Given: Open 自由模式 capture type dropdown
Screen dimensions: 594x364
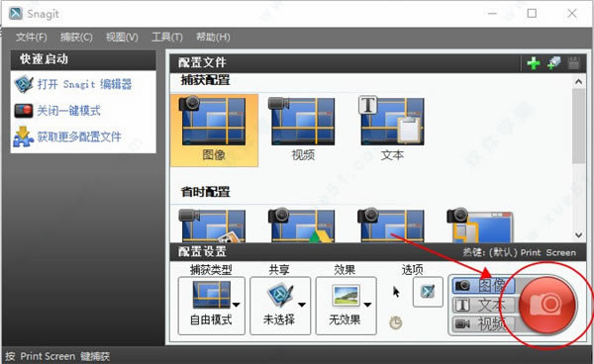Looking at the screenshot, I should (212, 306).
